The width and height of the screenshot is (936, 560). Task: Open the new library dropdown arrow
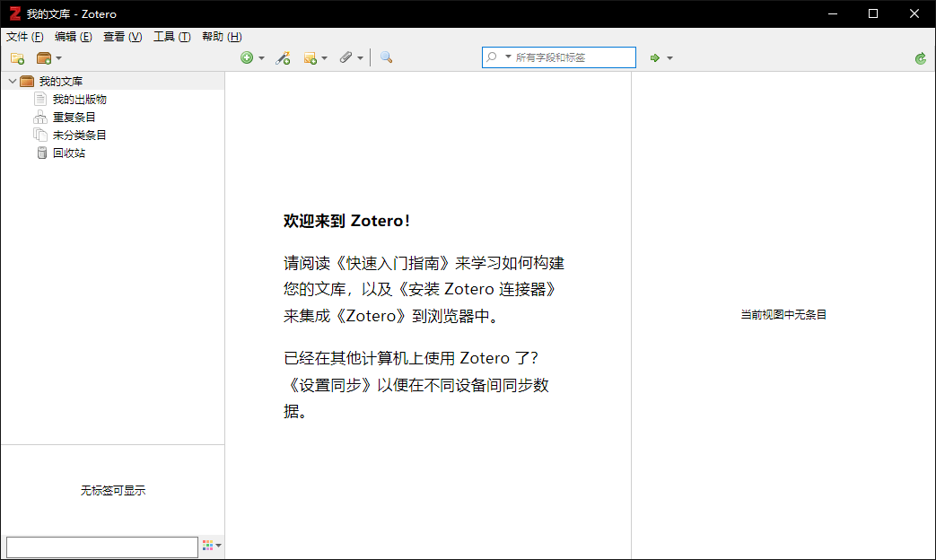tap(58, 58)
